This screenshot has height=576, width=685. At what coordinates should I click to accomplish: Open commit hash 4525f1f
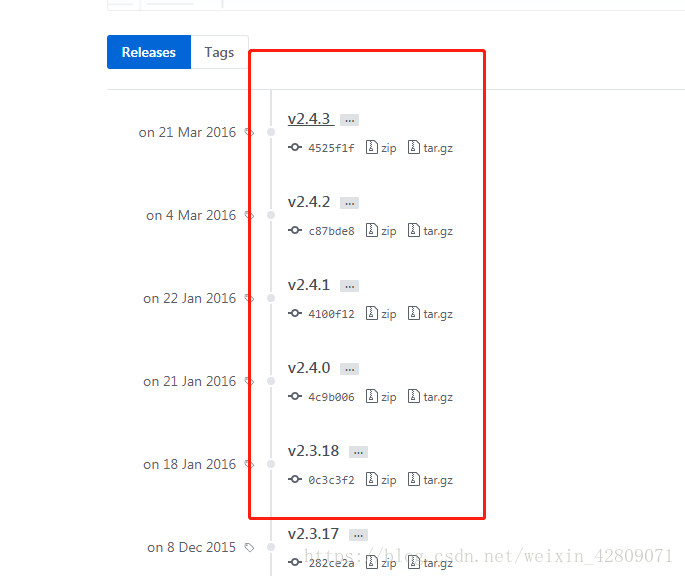tap(331, 148)
